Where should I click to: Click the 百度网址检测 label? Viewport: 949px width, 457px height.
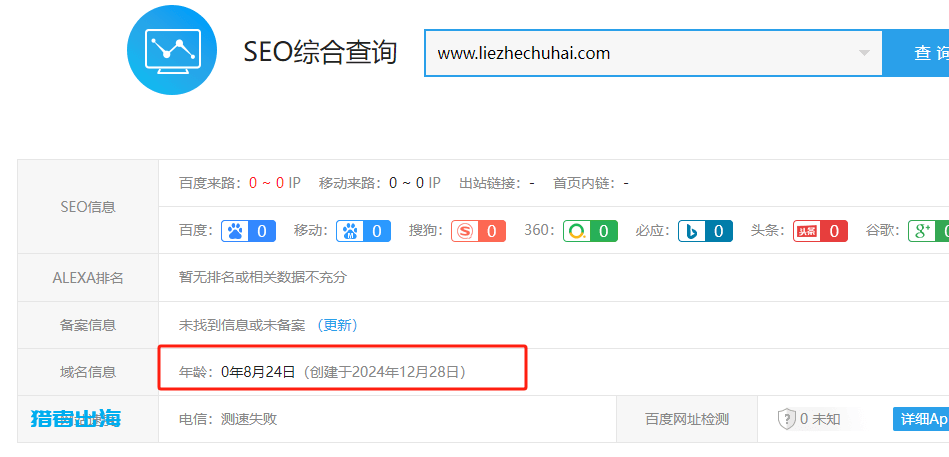(x=686, y=419)
